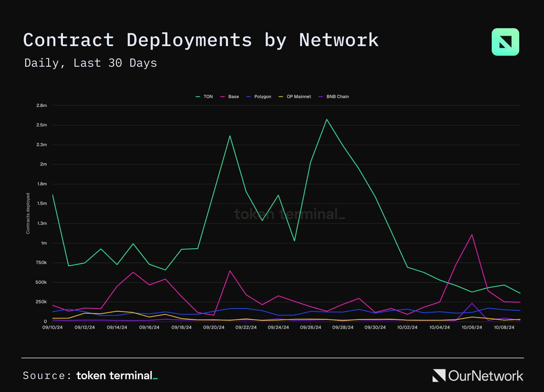Image resolution: width=544 pixels, height=392 pixels.
Task: Toggle the Base legend entry
Action: [230, 97]
